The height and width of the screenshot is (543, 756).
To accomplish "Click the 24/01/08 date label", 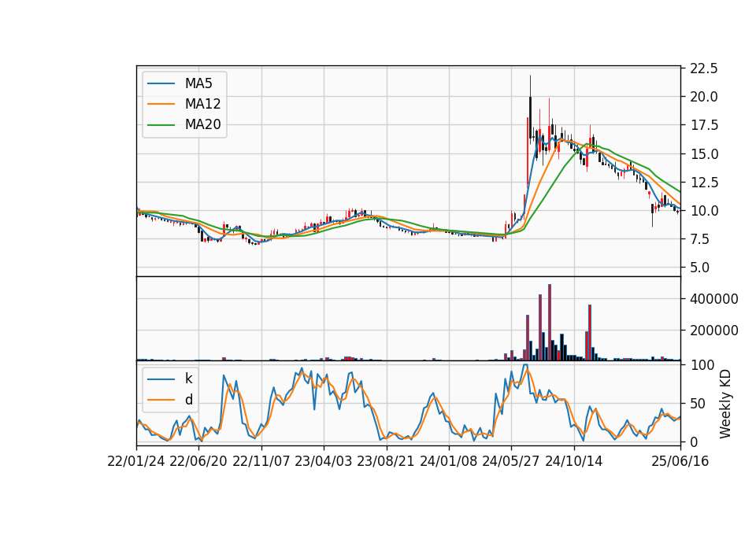I will tap(448, 462).
